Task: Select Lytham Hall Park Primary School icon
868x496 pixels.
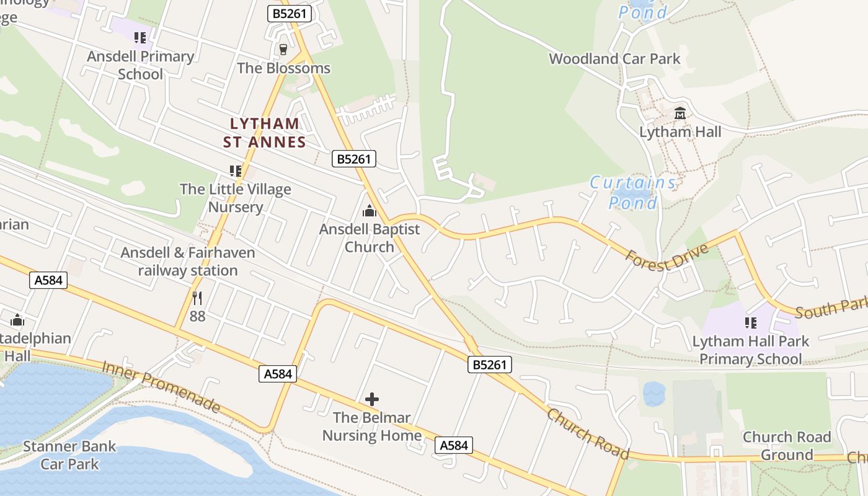Action: click(x=750, y=323)
